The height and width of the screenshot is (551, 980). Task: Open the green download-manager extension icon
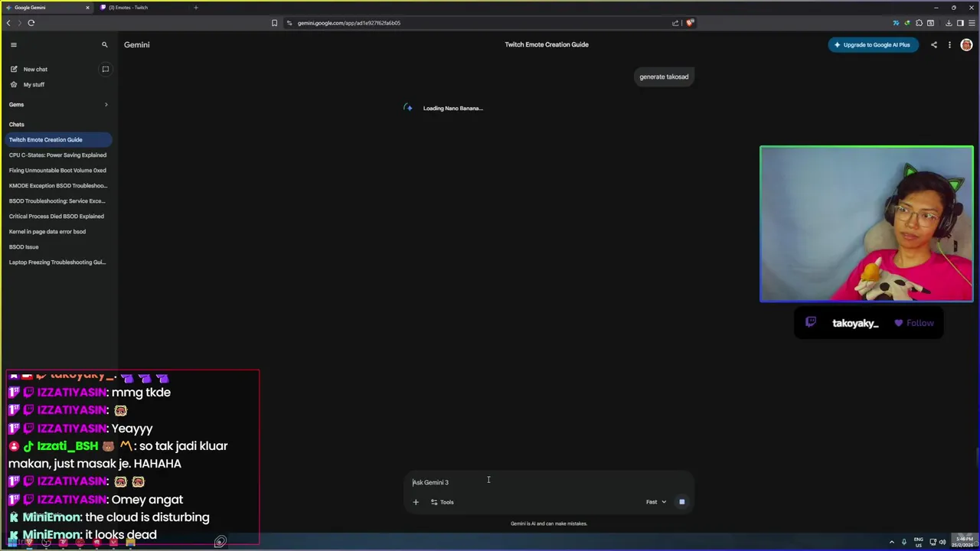(x=907, y=23)
